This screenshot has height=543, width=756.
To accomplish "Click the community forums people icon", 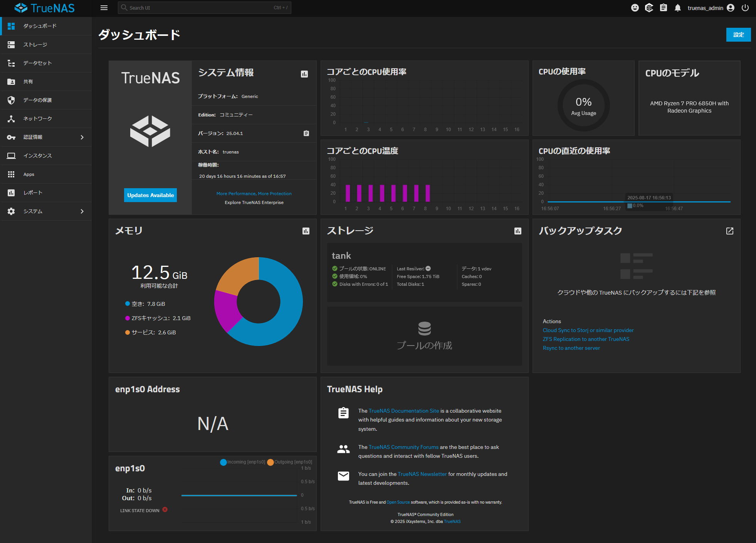I will point(343,449).
